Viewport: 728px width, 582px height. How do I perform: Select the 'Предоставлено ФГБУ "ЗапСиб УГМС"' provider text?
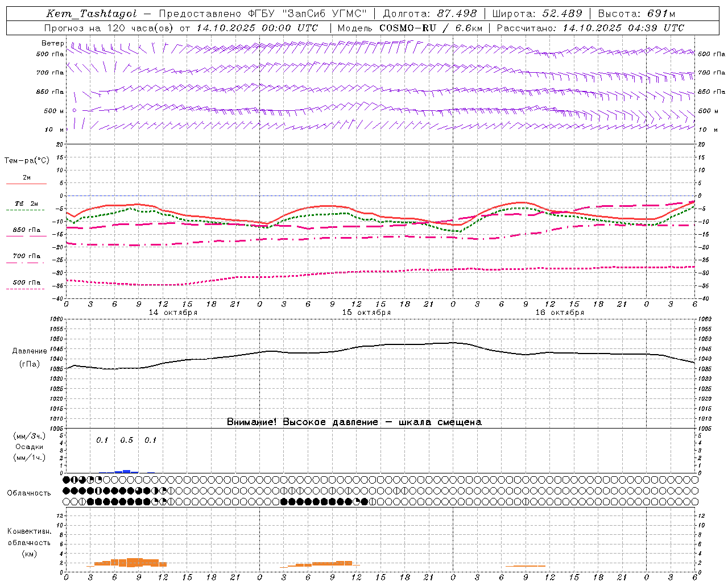coord(263,14)
